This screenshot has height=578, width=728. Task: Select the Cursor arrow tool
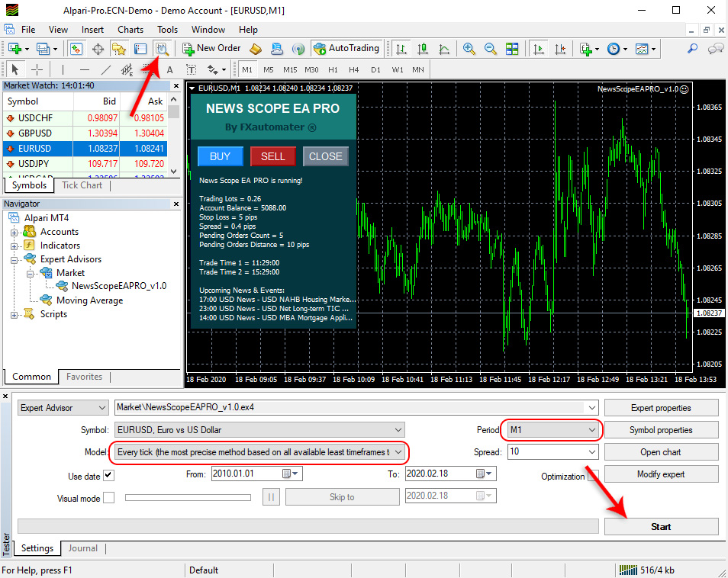pos(14,69)
